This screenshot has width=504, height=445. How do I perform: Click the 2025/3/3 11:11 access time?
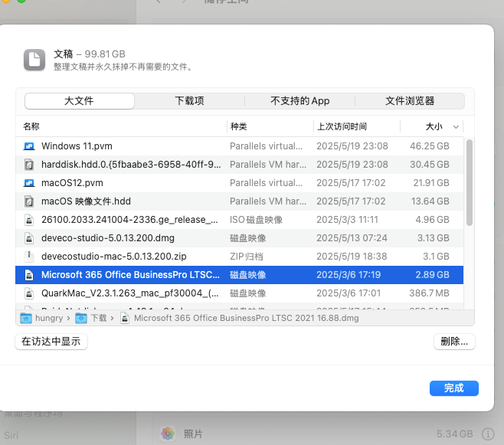pos(347,220)
